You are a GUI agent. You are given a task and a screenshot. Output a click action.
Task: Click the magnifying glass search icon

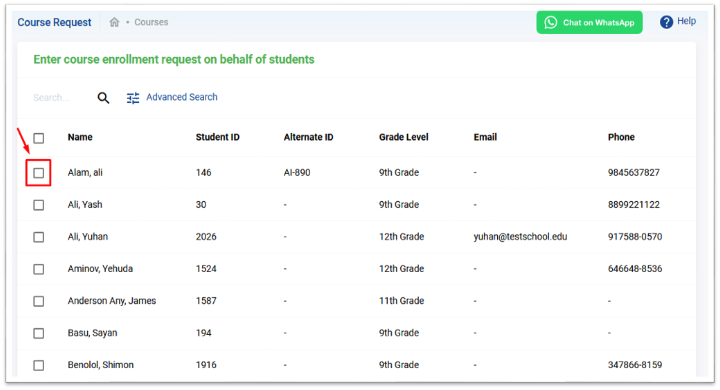pyautogui.click(x=103, y=97)
